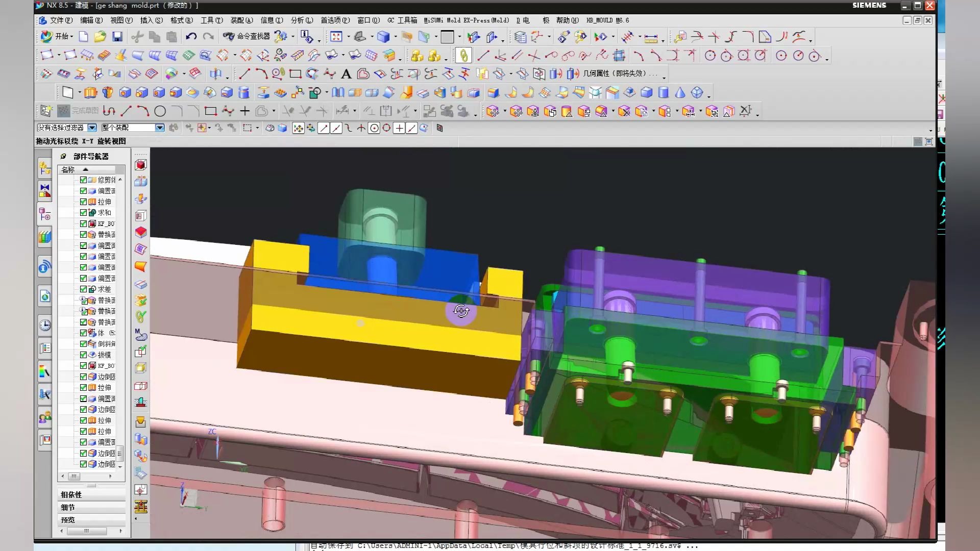Open the history clock sidebar tab
The image size is (980, 551).
(45, 325)
